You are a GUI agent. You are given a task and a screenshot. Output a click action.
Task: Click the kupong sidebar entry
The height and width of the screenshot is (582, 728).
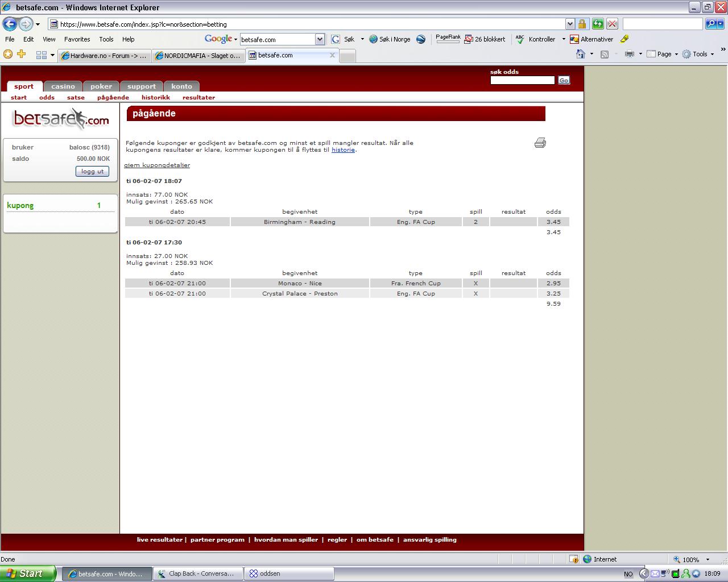(x=20, y=206)
